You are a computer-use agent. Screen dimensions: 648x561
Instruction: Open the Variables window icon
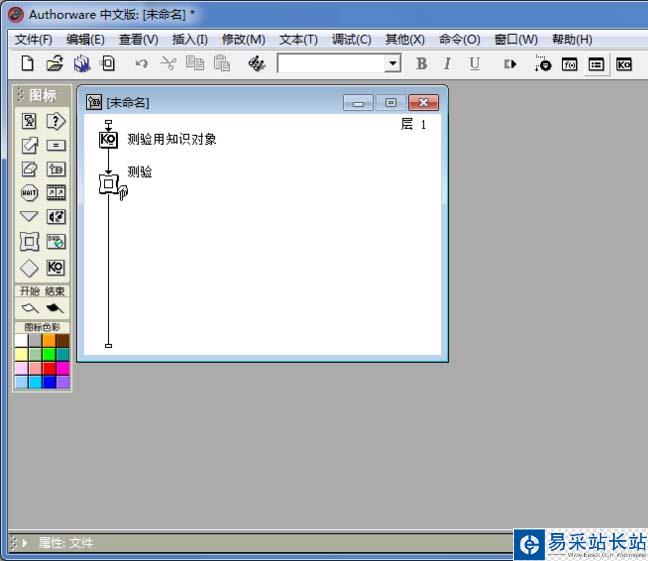(x=596, y=64)
